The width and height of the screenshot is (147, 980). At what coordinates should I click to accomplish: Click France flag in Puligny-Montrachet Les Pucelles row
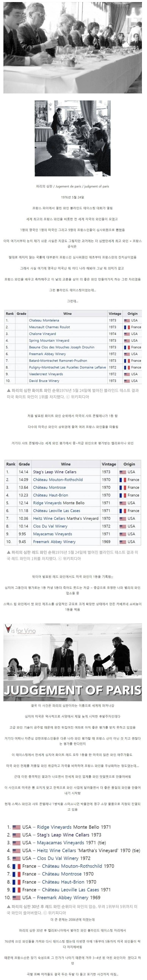click(127, 367)
